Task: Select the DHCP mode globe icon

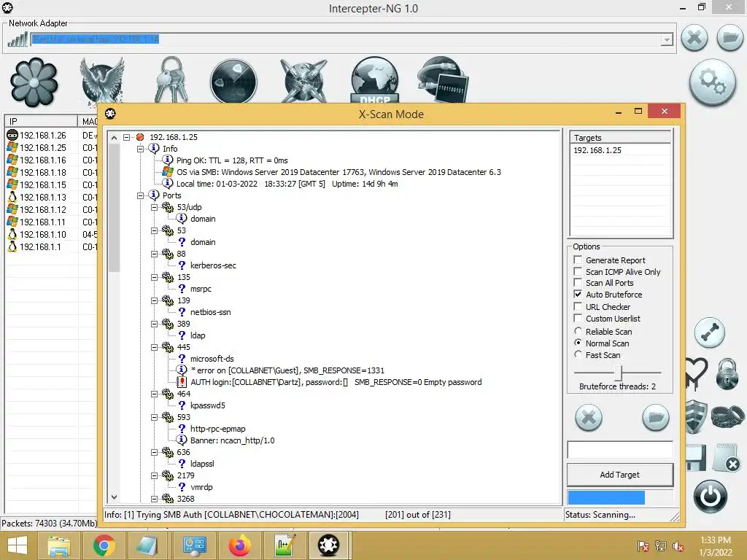Action: [x=375, y=80]
